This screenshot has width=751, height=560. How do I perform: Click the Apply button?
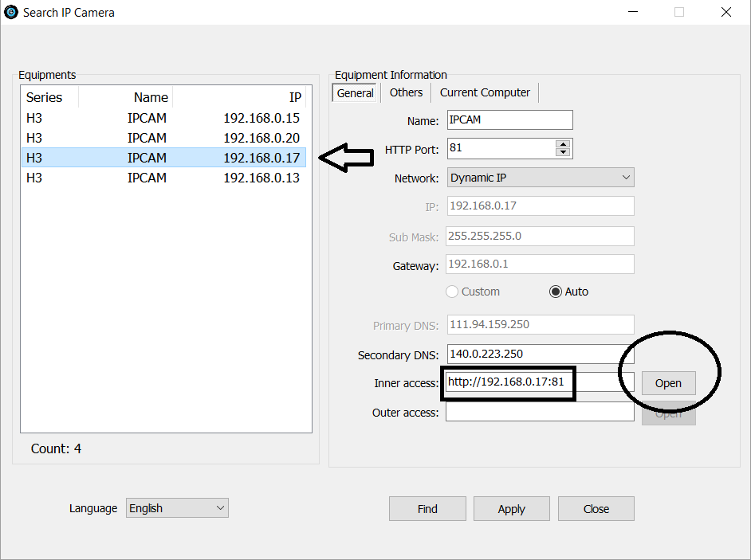pos(511,509)
